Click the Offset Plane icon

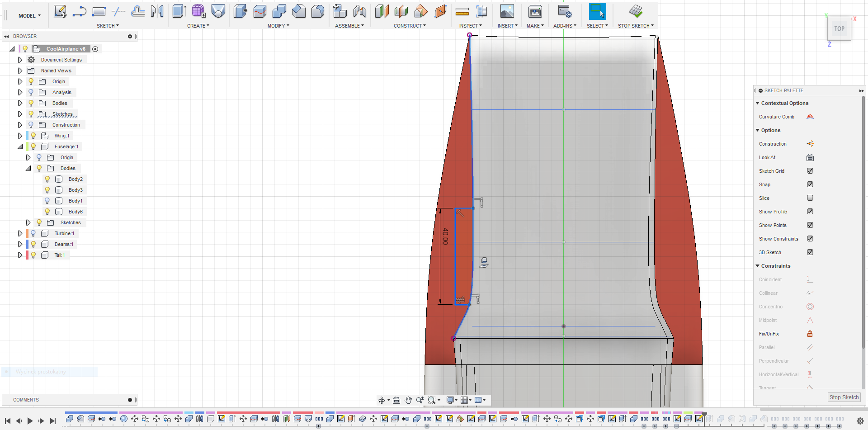[x=382, y=11]
